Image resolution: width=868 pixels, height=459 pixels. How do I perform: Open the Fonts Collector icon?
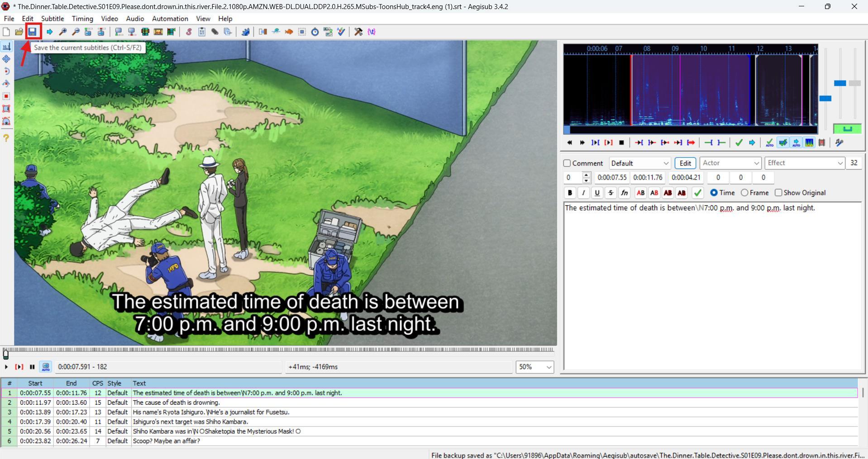[x=228, y=32]
